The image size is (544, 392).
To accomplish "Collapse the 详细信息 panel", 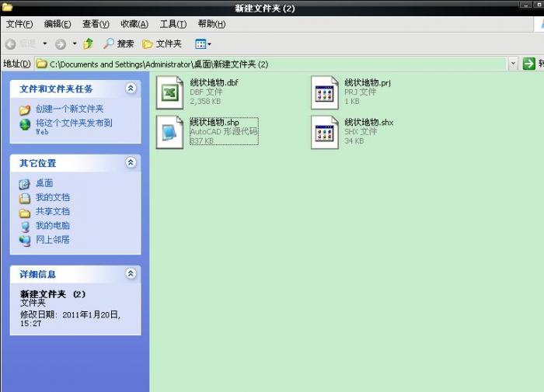I will click(131, 274).
